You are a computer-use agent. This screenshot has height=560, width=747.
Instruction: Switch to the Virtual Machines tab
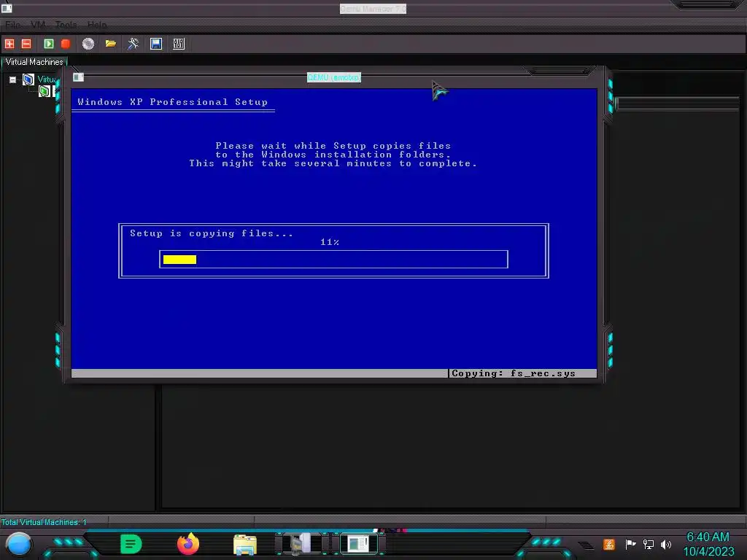point(34,62)
